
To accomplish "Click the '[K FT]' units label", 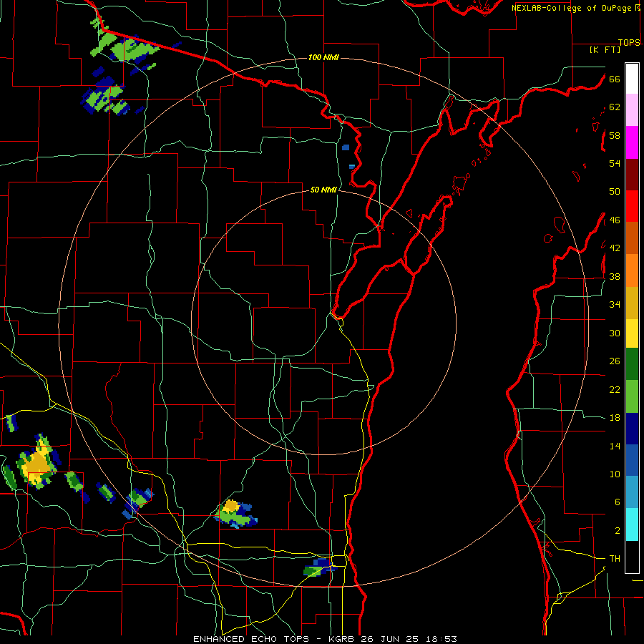I will tap(605, 49).
